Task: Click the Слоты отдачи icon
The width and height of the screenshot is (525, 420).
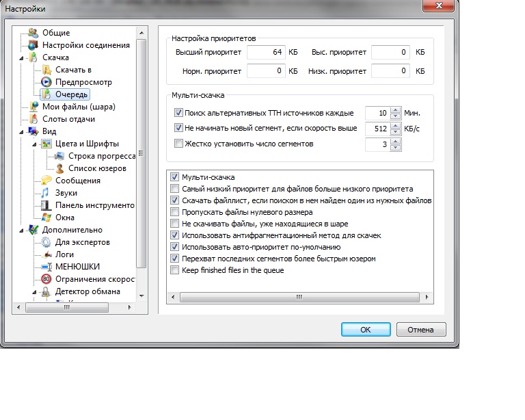Action: pos(33,119)
